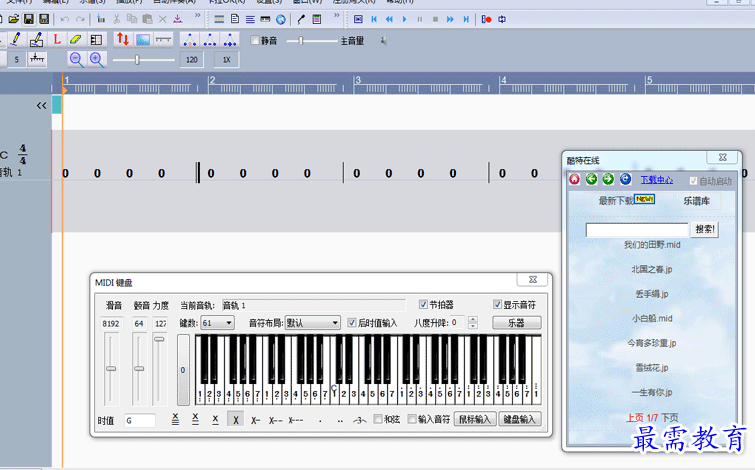Click the 乐器 instrument button
The image size is (755, 470).
pos(517,323)
